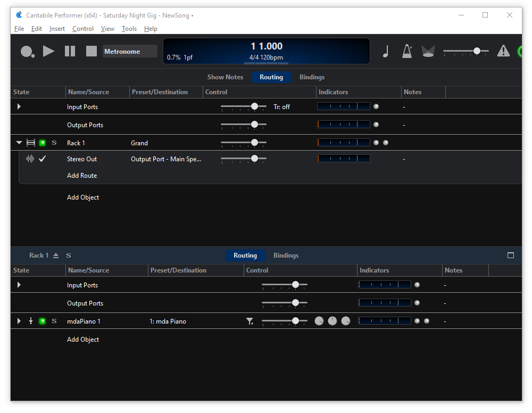Open the View menu

pyautogui.click(x=107, y=29)
